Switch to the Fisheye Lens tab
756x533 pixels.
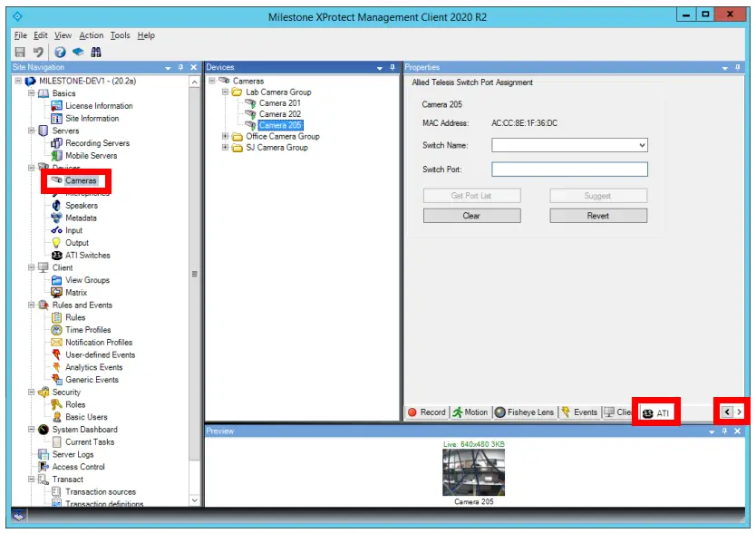[525, 412]
